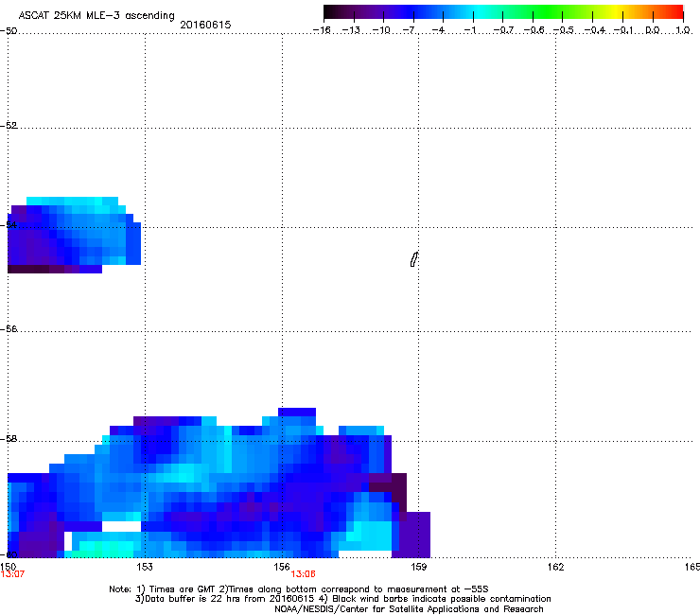The width and height of the screenshot is (700, 615).
Task: Click the red time stamp 13:06
Action: 303,574
